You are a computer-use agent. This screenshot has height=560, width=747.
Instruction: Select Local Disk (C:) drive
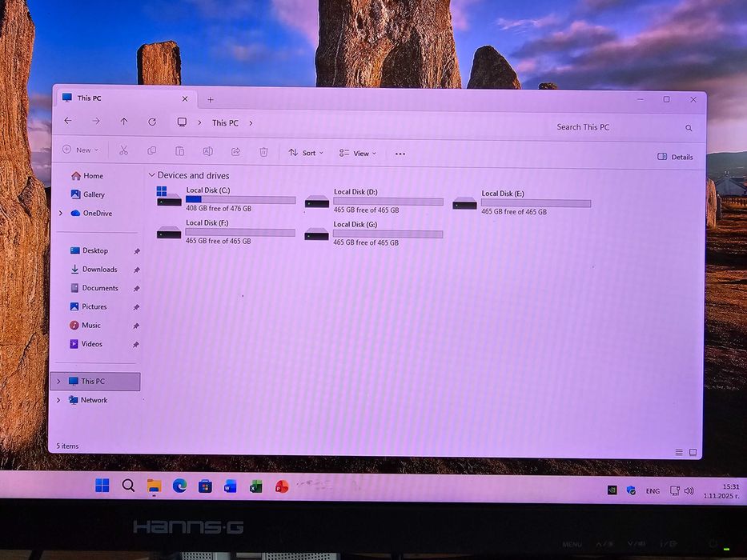(226, 199)
